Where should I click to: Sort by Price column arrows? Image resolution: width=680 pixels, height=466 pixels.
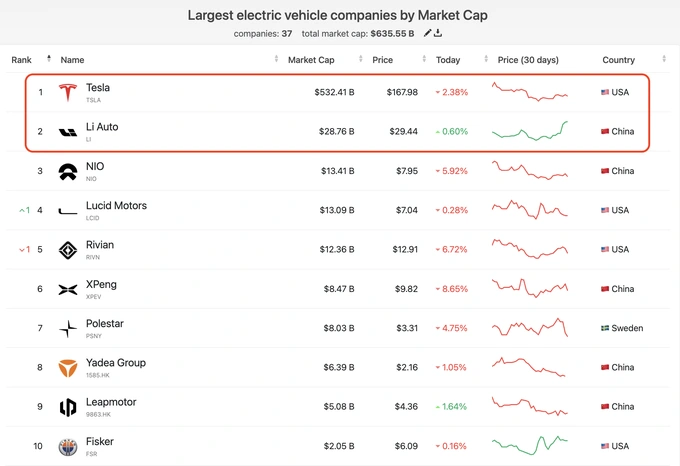(x=424, y=59)
